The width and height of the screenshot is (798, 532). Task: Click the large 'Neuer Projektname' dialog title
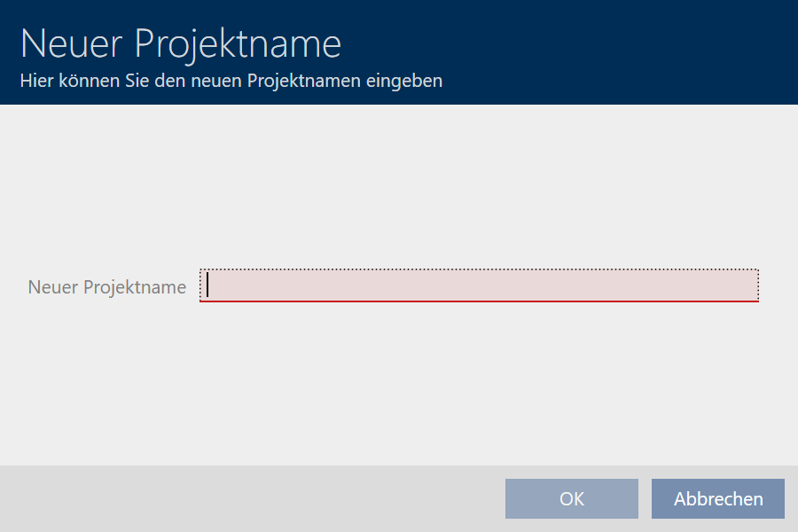[x=180, y=43]
